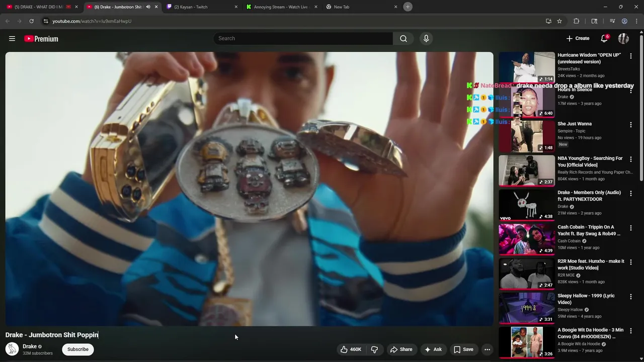
Task: Open the account avatar menu
Action: point(623,39)
